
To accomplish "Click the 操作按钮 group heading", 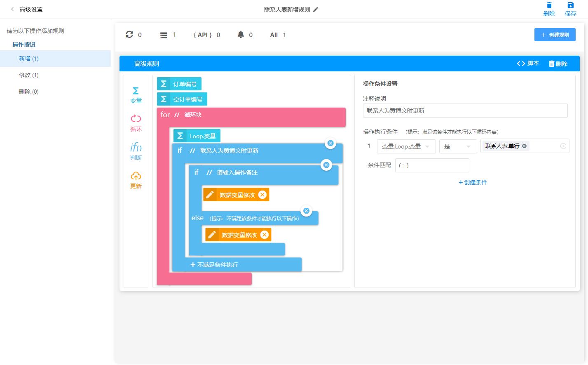I will coord(24,45).
